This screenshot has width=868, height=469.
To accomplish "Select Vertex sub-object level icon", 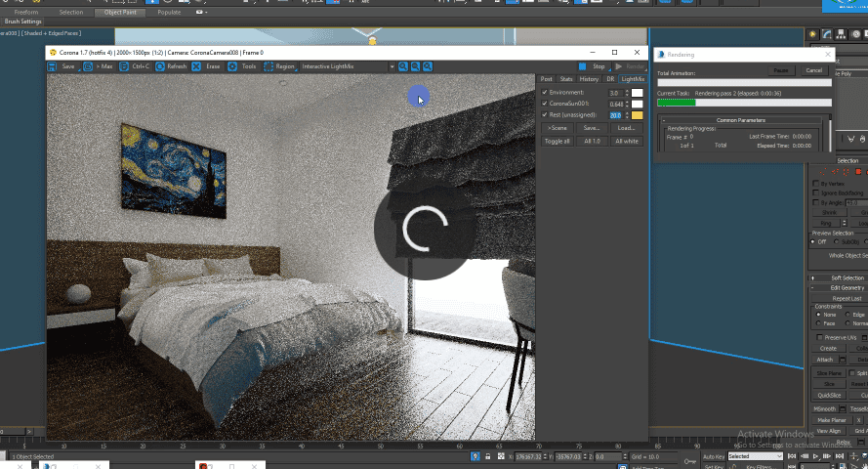I will point(823,172).
